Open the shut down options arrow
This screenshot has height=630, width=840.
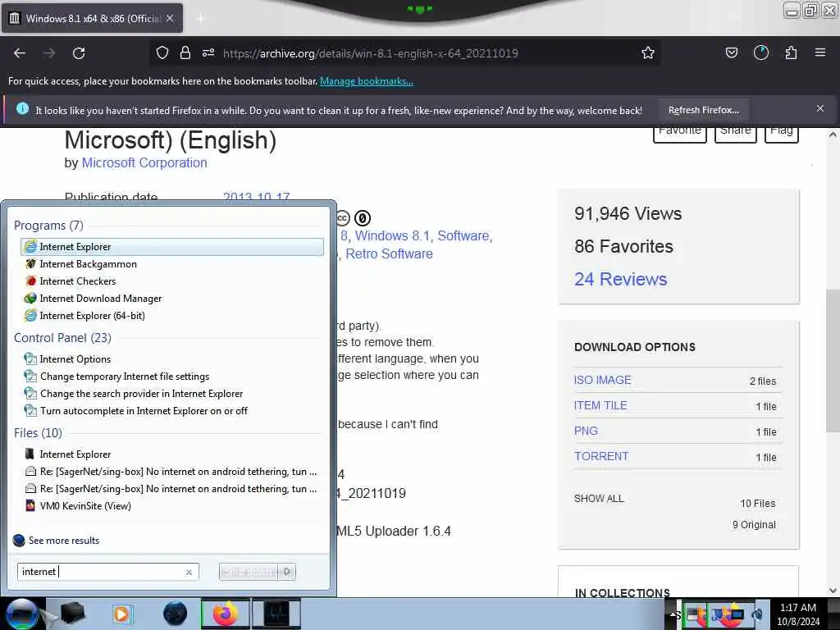coord(287,572)
